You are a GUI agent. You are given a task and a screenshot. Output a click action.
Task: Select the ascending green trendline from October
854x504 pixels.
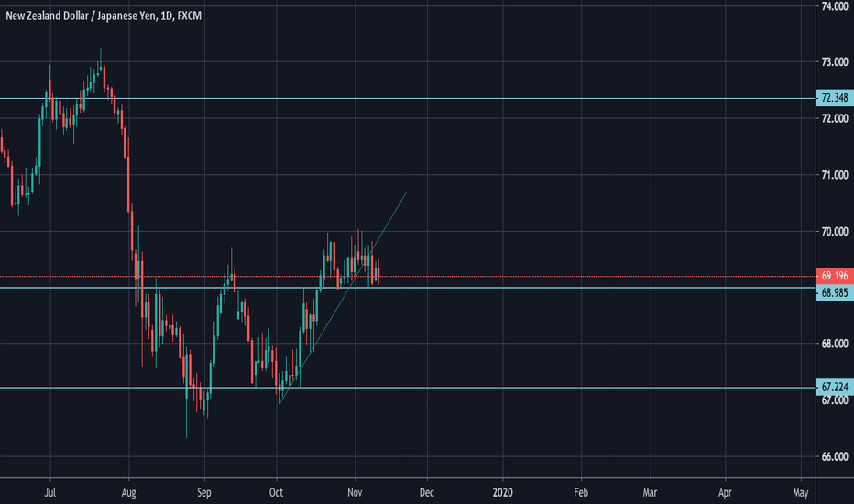tap(343, 298)
